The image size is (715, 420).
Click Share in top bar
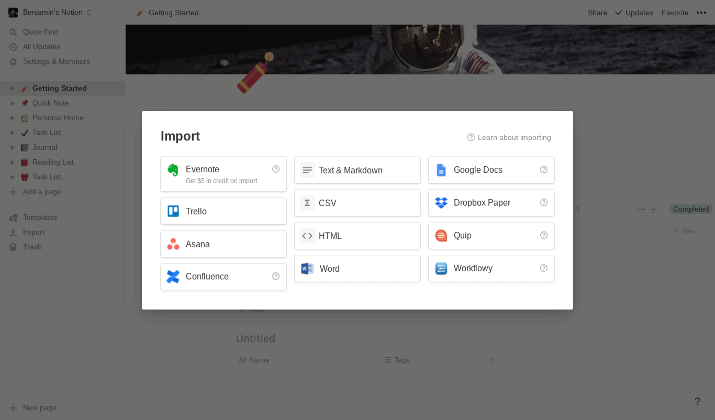tap(597, 13)
